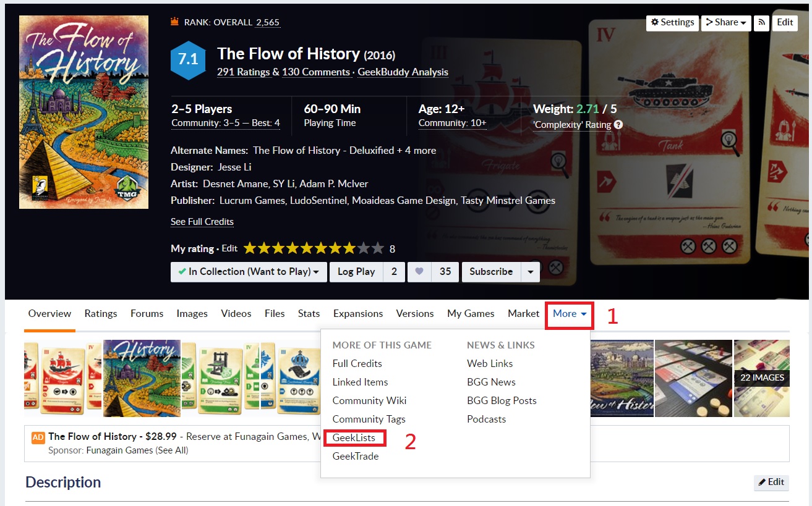Click Community: 10+ age link

click(x=453, y=123)
